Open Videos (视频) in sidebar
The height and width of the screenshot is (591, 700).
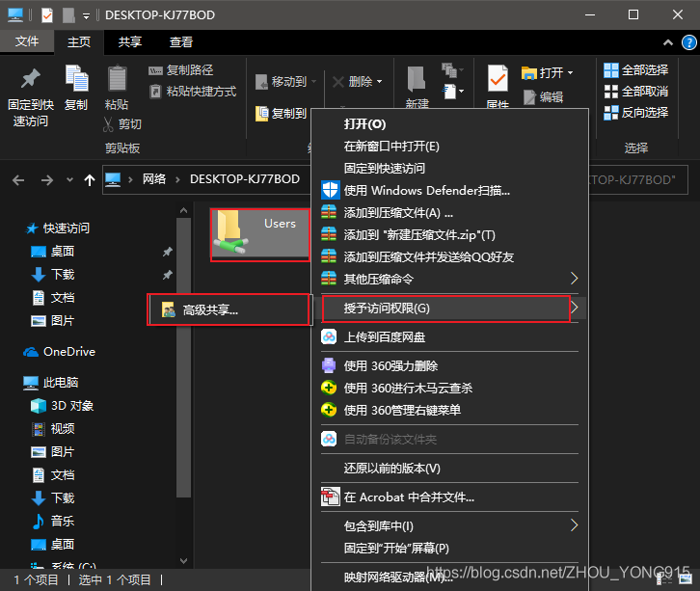[53, 429]
